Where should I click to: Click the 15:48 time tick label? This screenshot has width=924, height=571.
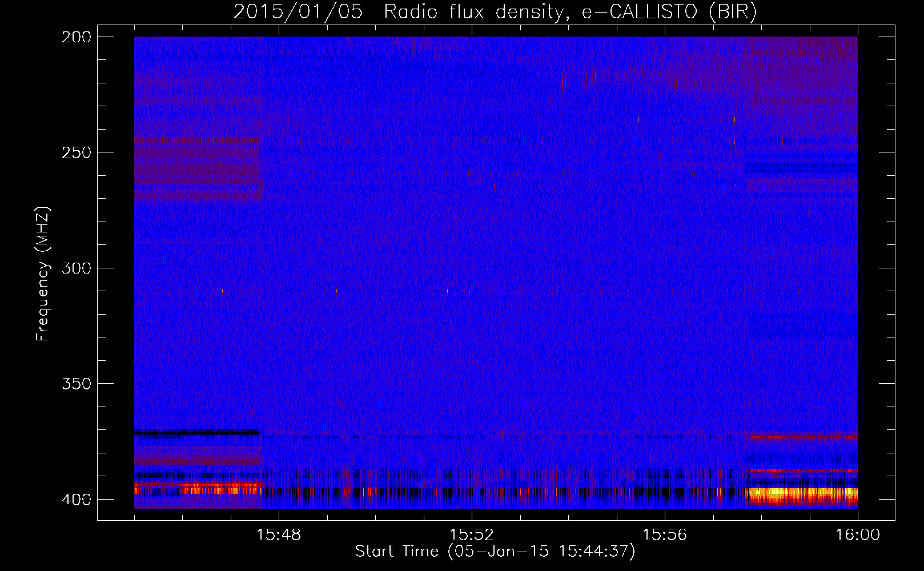[279, 534]
